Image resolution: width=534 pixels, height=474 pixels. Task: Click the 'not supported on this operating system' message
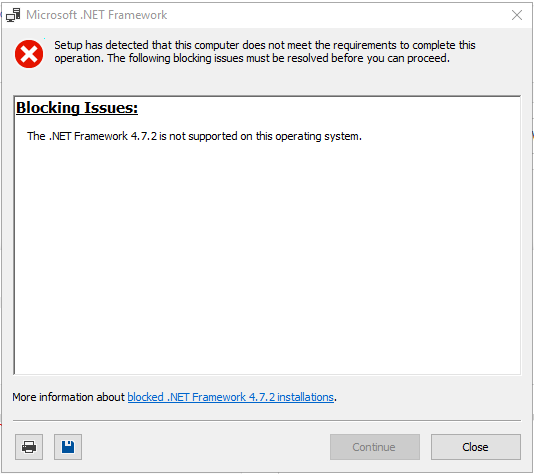194,136
